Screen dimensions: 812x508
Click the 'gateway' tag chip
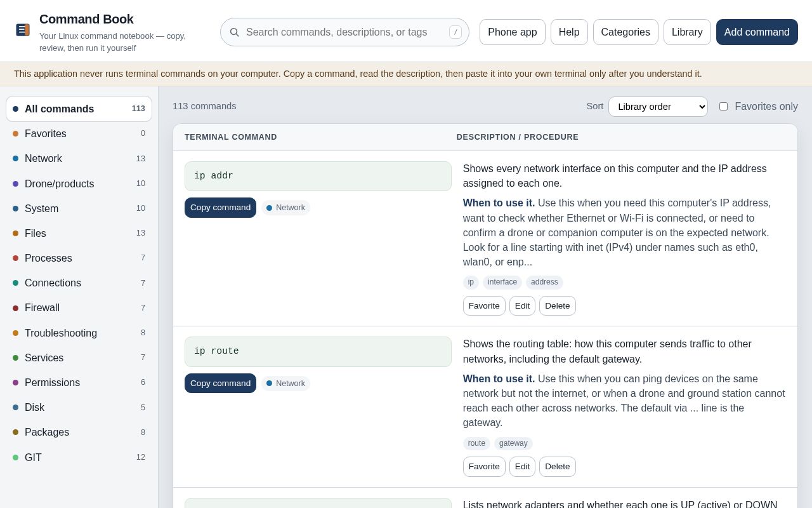[x=513, y=443]
